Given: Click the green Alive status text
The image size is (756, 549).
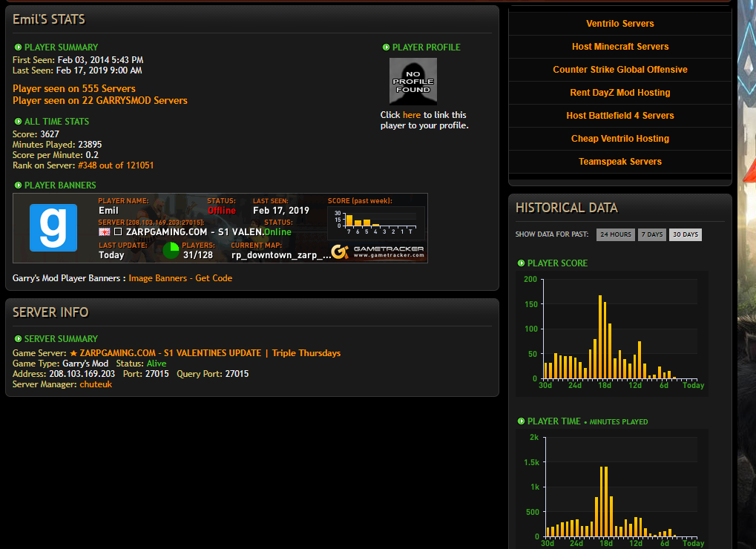Looking at the screenshot, I should [x=157, y=364].
